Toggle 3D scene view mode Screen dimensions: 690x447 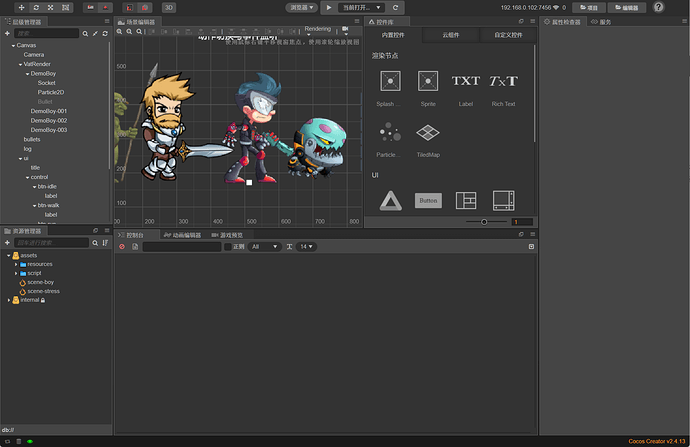click(x=169, y=7)
